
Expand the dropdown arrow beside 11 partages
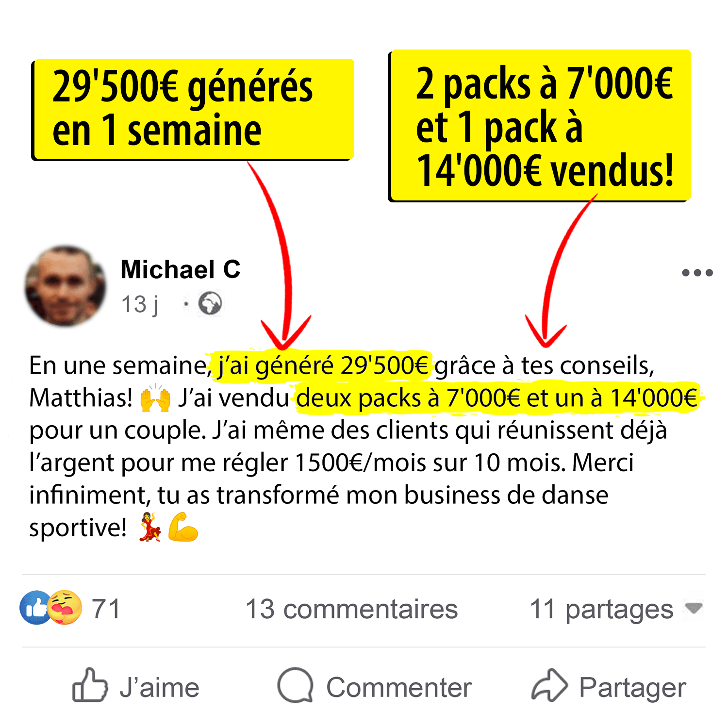pos(694,608)
